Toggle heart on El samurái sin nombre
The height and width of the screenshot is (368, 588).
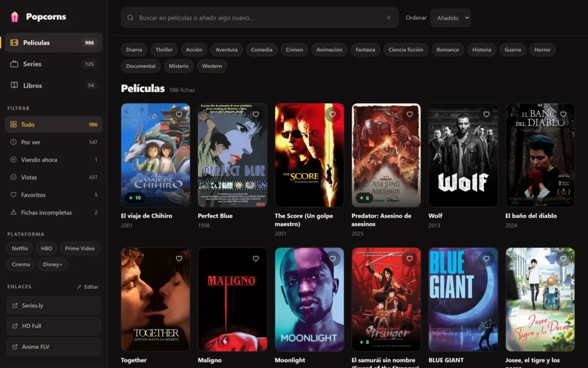(x=409, y=259)
